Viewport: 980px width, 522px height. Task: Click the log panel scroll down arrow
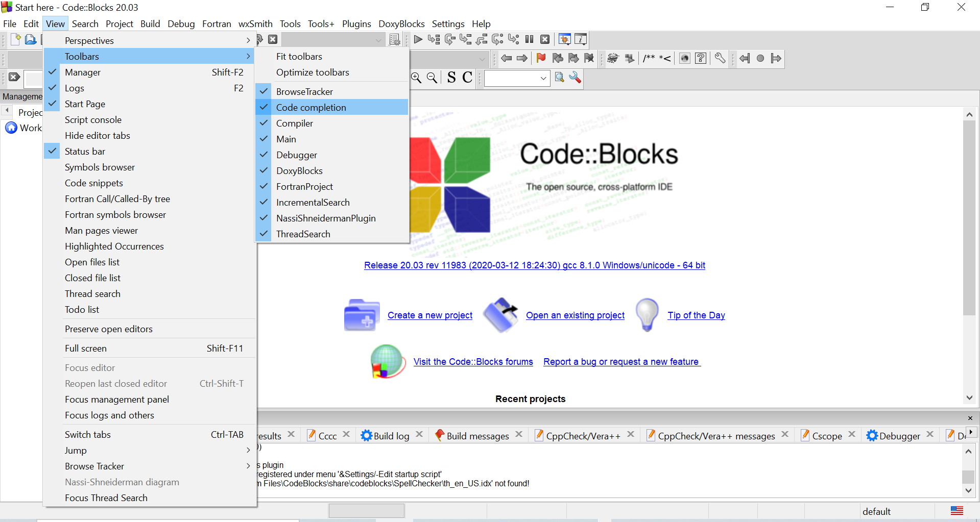[969, 491]
